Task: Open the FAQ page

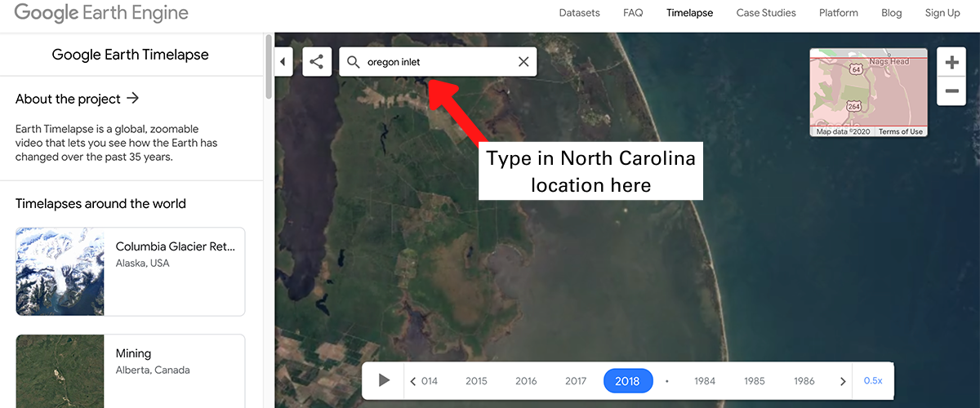Action: (633, 13)
